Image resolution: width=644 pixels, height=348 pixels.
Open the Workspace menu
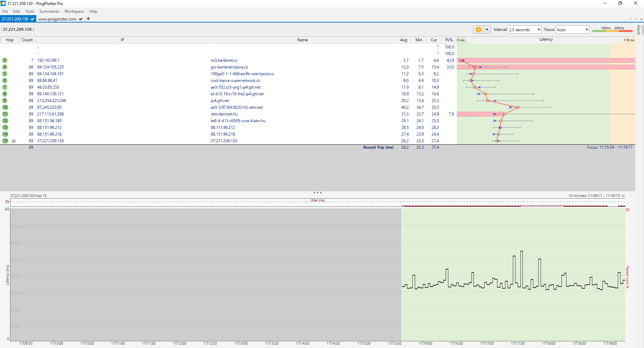click(74, 11)
